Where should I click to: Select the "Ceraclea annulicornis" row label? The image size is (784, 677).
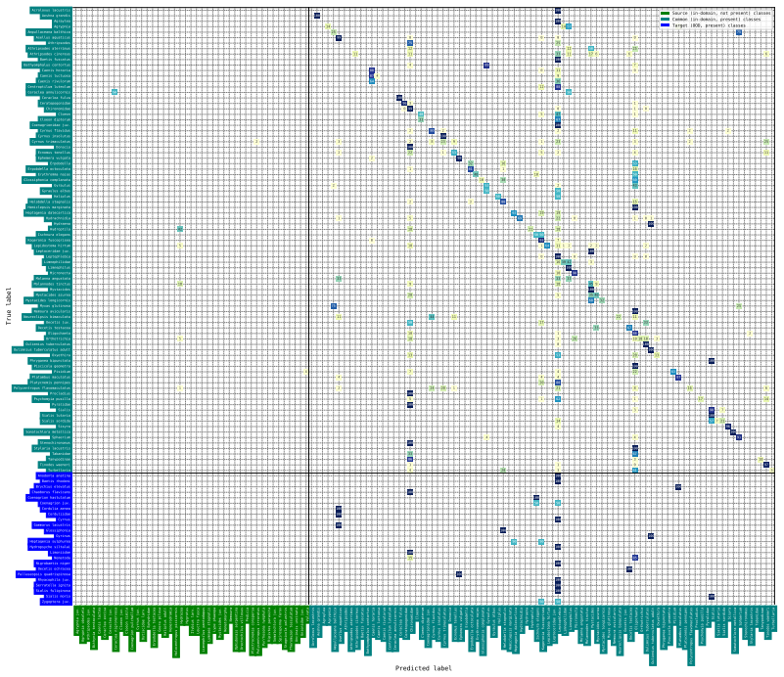pyautogui.click(x=49, y=92)
